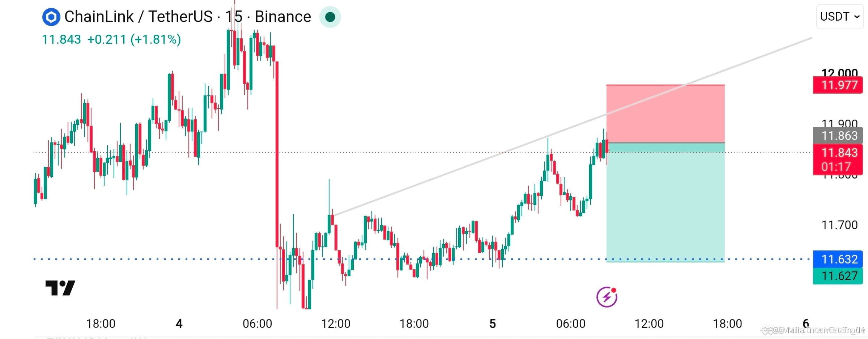Click the green market status indicator
Screen dimensions: 868x339
330,17
